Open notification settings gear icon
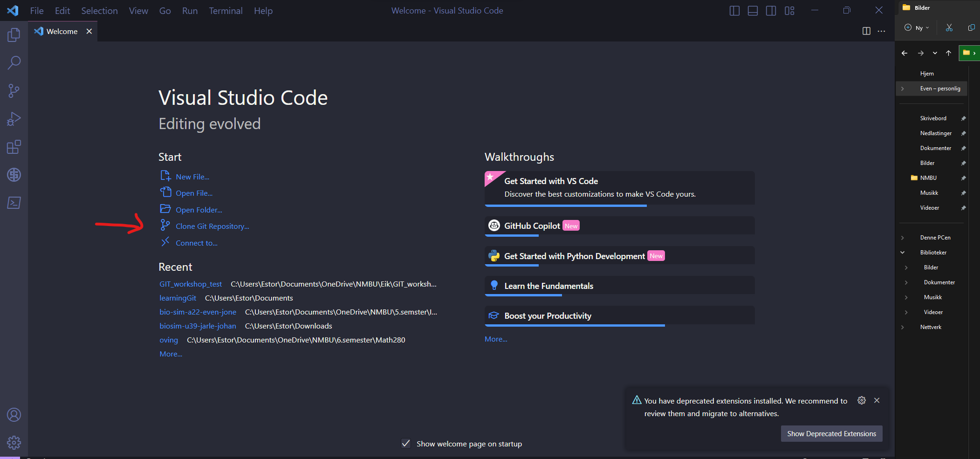The image size is (980, 459). (862, 400)
